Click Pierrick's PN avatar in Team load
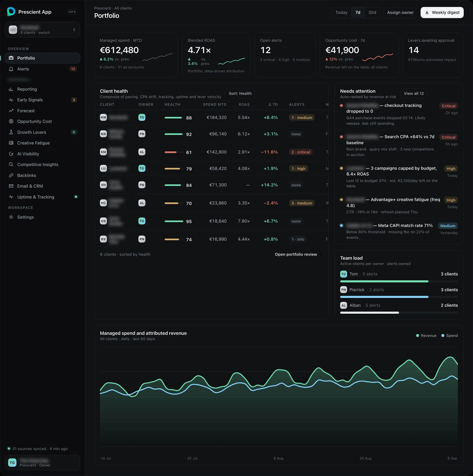473x476 pixels. click(x=343, y=290)
